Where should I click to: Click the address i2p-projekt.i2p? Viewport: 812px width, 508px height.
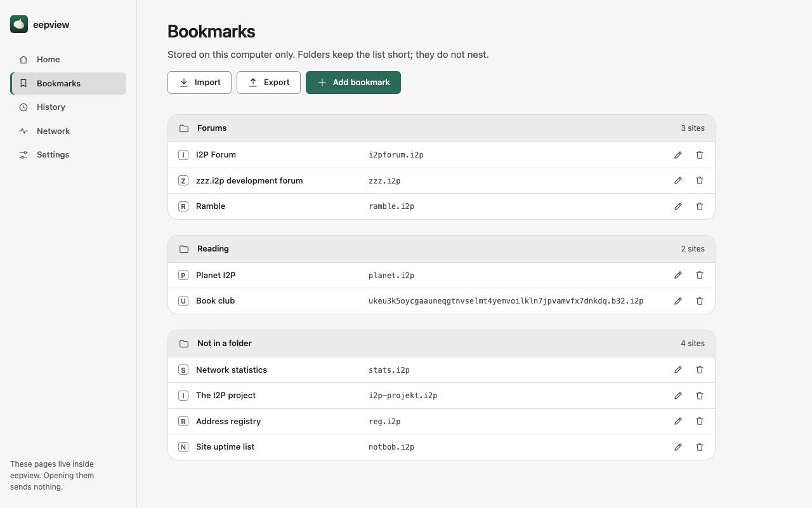click(x=403, y=396)
